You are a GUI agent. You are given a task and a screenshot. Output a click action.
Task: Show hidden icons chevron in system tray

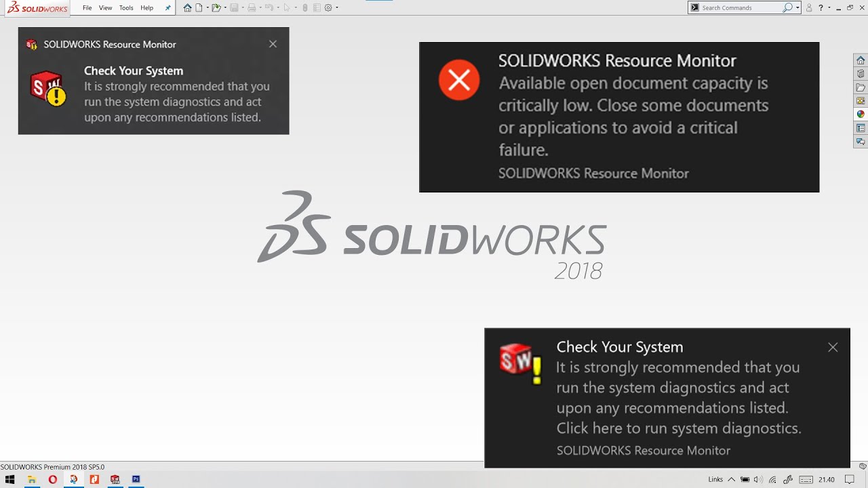click(731, 480)
